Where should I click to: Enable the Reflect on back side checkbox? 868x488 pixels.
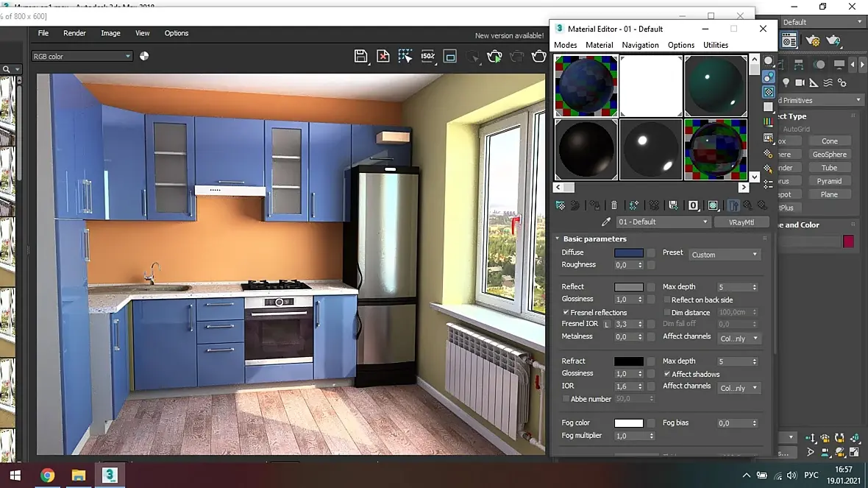[x=667, y=300]
